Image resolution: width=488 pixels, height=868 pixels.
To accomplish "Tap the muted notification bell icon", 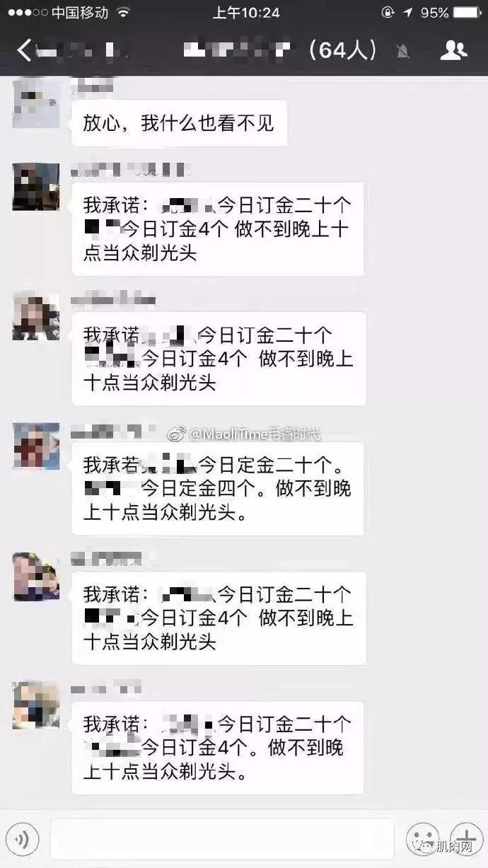I will 403,51.
